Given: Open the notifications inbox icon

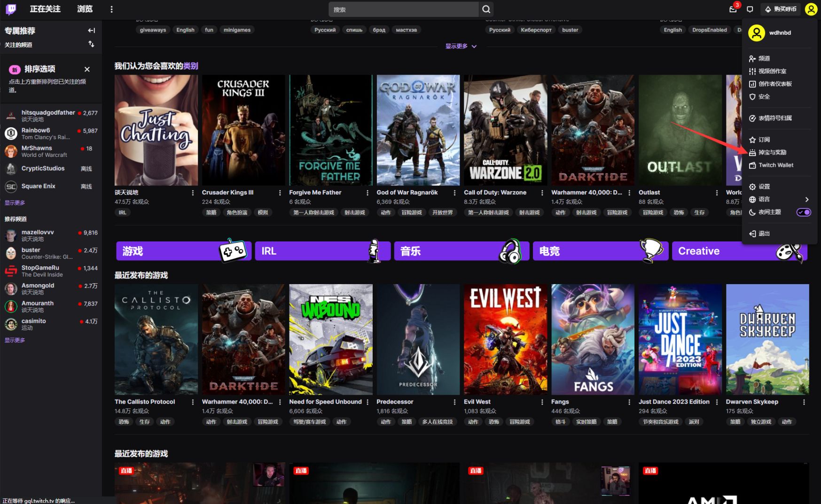Looking at the screenshot, I should pos(733,9).
